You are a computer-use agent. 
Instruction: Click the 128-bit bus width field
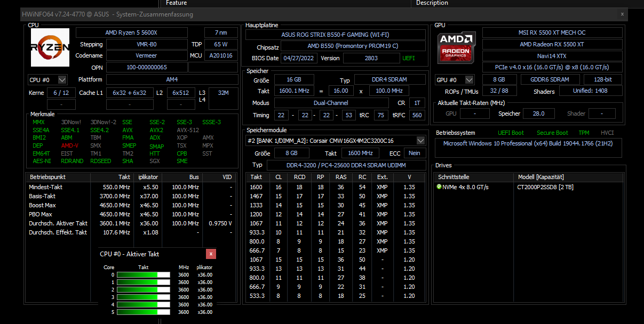[x=603, y=79]
